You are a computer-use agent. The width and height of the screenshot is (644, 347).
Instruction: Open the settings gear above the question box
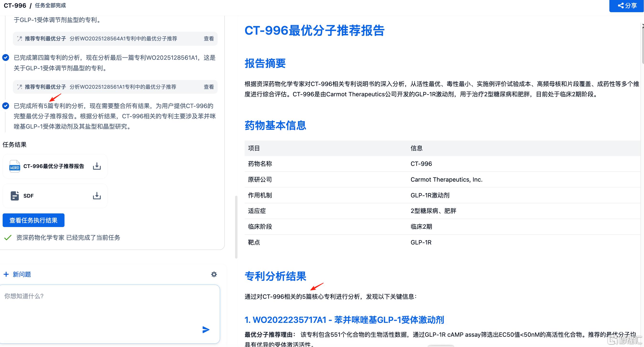pyautogui.click(x=214, y=274)
